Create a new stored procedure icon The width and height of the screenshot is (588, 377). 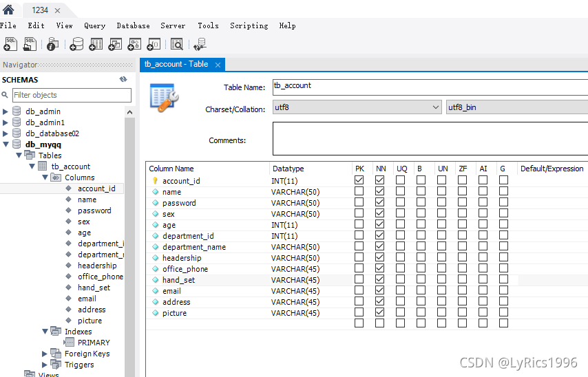pyautogui.click(x=134, y=44)
